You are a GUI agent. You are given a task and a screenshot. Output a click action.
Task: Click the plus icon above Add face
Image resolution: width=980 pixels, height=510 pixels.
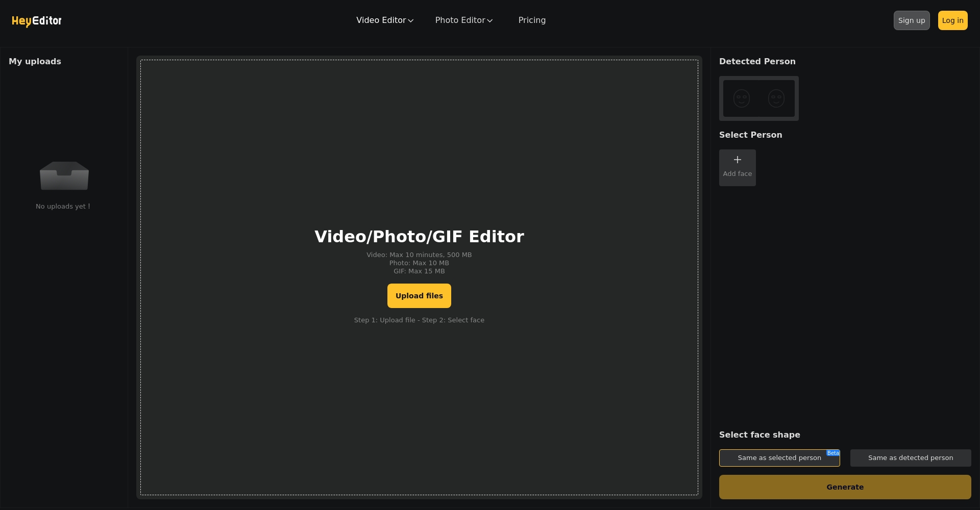point(737,160)
